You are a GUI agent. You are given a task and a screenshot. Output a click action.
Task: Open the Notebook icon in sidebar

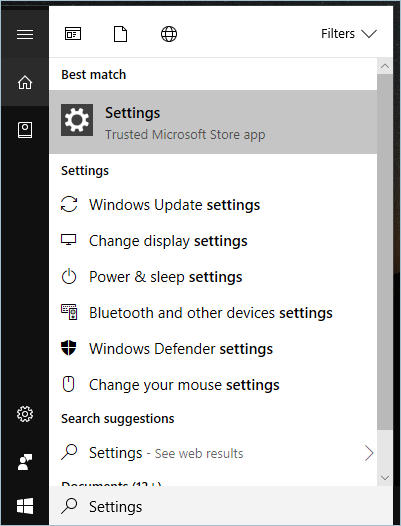pos(25,130)
